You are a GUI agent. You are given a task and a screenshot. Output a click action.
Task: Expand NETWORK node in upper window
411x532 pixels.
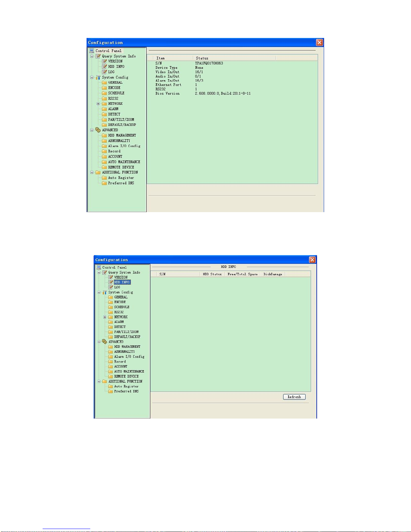98,104
